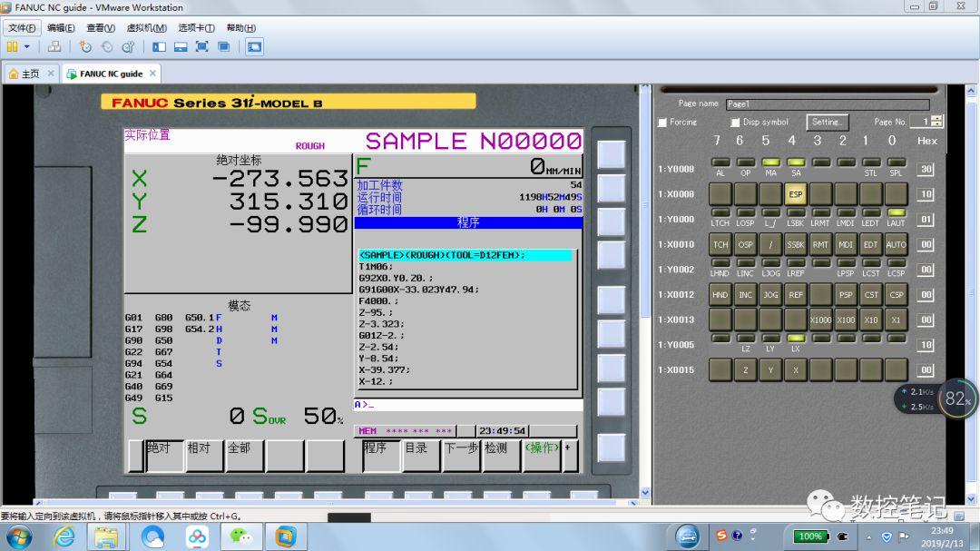Select the X1000 increment key
The height and width of the screenshot is (551, 980).
pos(819,320)
